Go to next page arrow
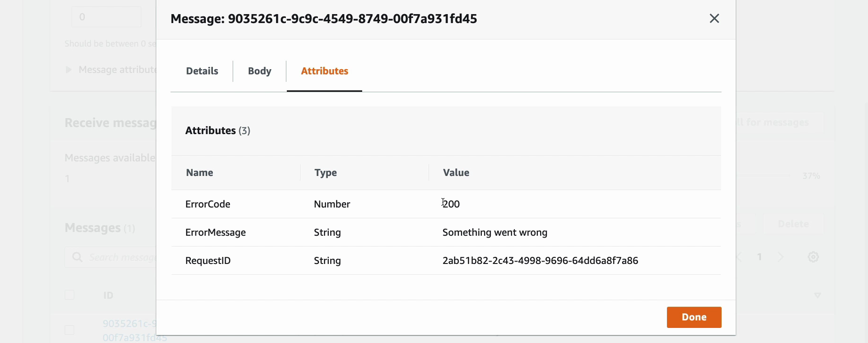 pos(781,257)
